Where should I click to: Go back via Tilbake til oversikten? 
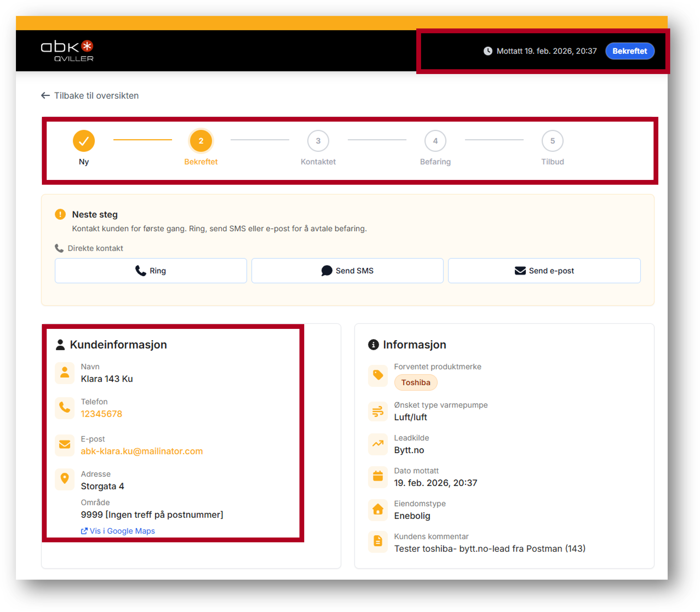coord(90,96)
